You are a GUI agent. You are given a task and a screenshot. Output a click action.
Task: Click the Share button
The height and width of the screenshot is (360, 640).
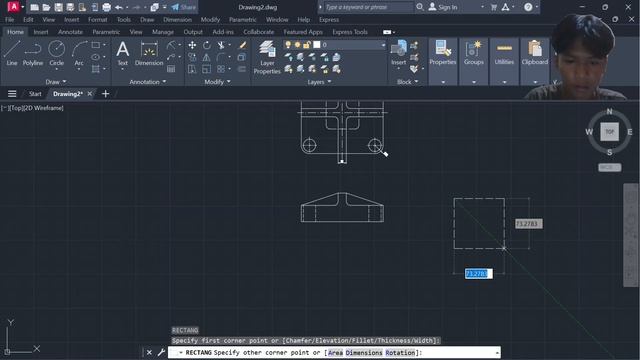tap(184, 7)
